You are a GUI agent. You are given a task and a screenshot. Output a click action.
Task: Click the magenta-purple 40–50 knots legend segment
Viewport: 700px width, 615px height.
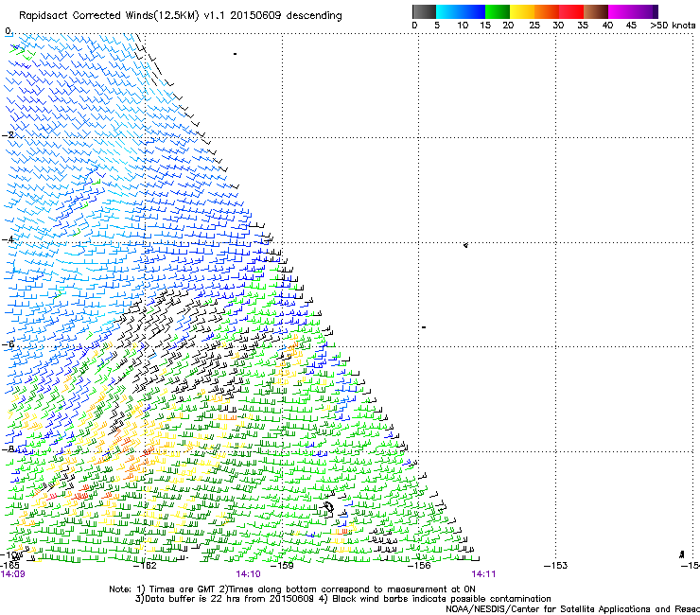tap(633, 11)
